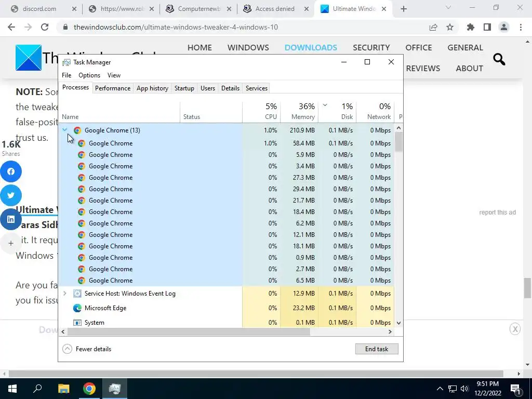Share this page using Chrome share icon
Viewport: 532px width, 399px height.
tap(433, 27)
